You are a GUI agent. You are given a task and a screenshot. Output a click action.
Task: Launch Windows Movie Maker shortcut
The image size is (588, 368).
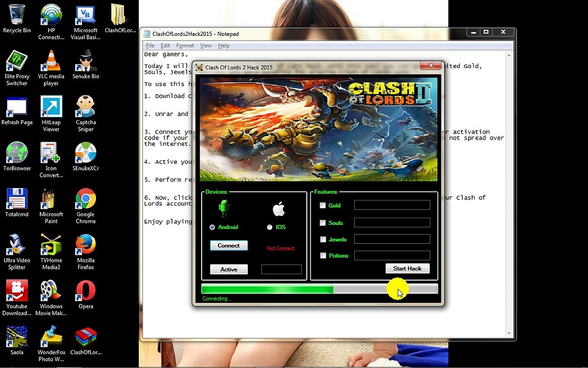click(x=51, y=298)
